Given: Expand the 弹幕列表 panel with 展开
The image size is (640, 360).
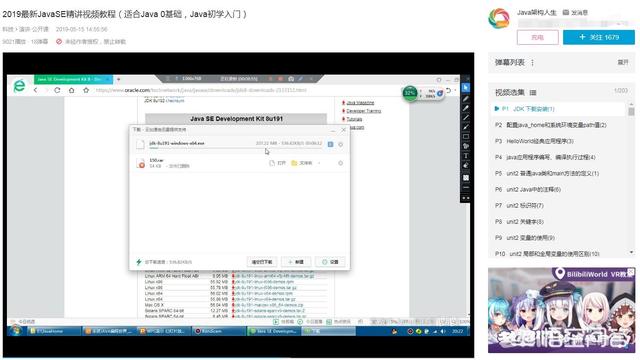Looking at the screenshot, I should pyautogui.click(x=623, y=62).
